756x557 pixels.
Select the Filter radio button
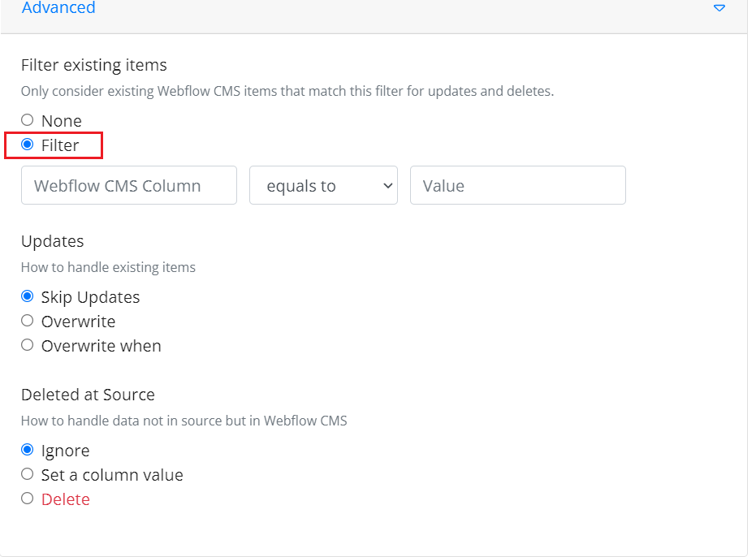pyautogui.click(x=28, y=145)
